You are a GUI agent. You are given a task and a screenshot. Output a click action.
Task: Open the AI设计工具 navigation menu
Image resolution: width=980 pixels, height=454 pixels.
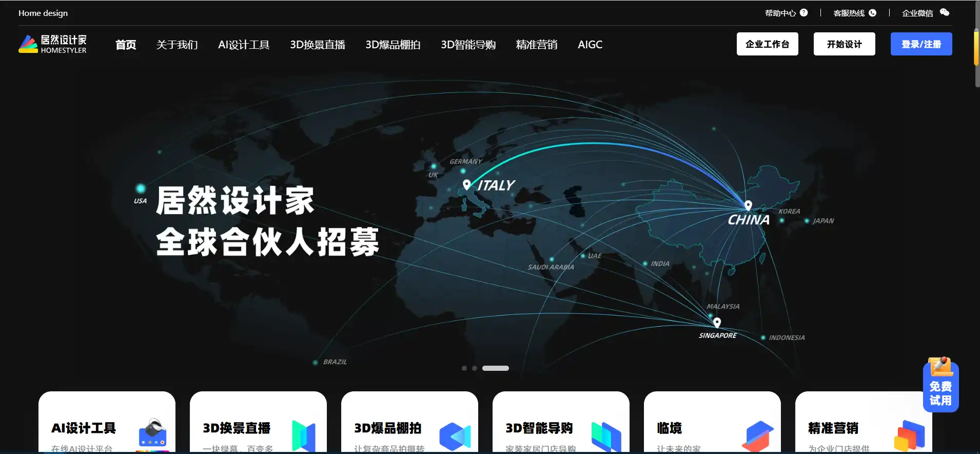point(244,45)
